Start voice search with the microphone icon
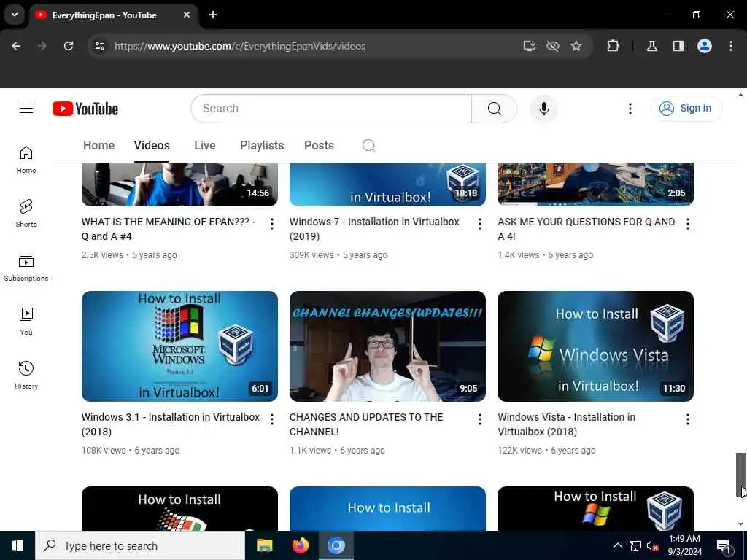747x560 pixels. pos(543,109)
